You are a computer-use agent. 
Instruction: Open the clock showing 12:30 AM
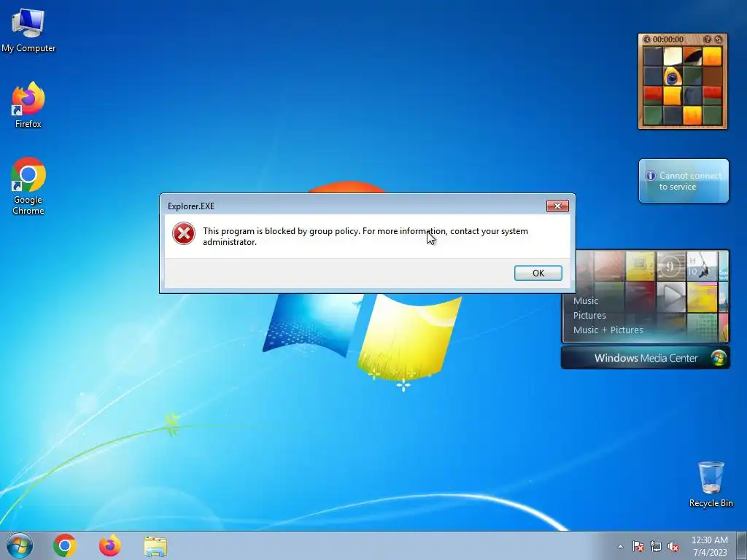[x=709, y=545]
